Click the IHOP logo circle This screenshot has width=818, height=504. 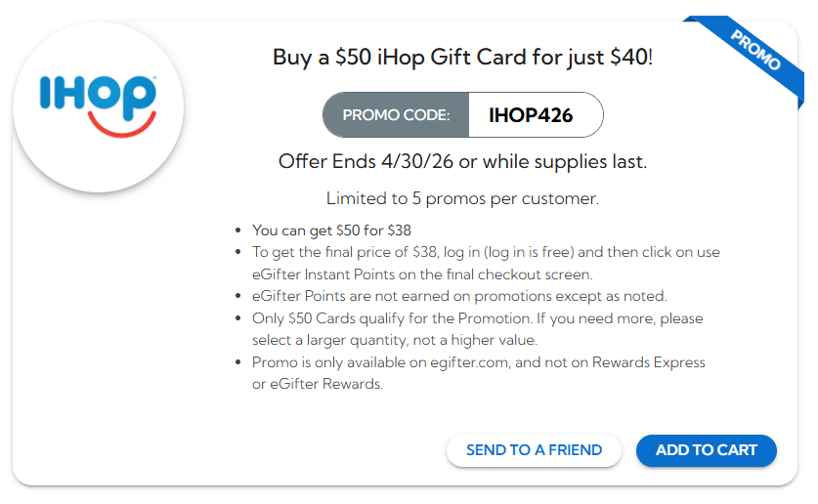tap(98, 106)
